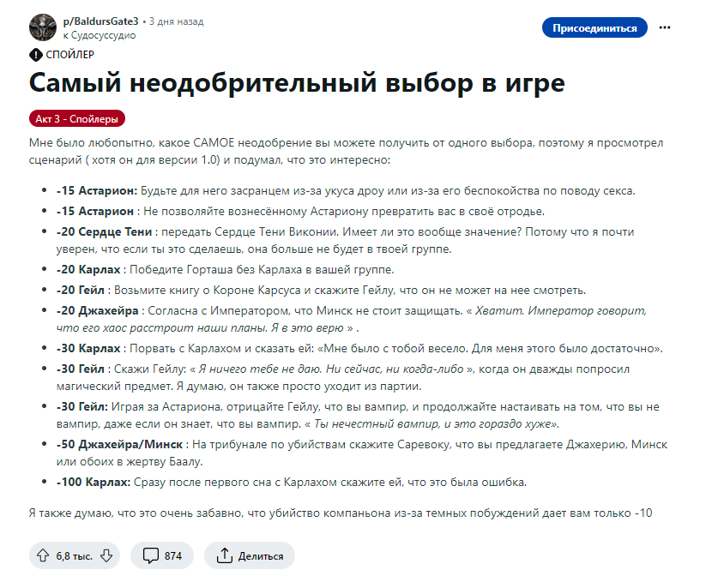Click the 6,8 тыс. vote score

(x=75, y=555)
